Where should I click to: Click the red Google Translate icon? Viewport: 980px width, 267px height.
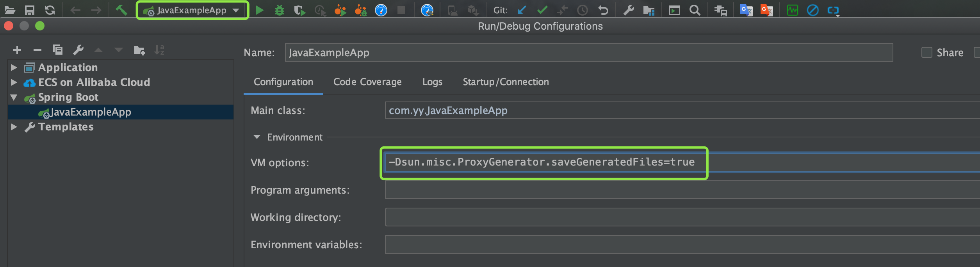point(767,10)
